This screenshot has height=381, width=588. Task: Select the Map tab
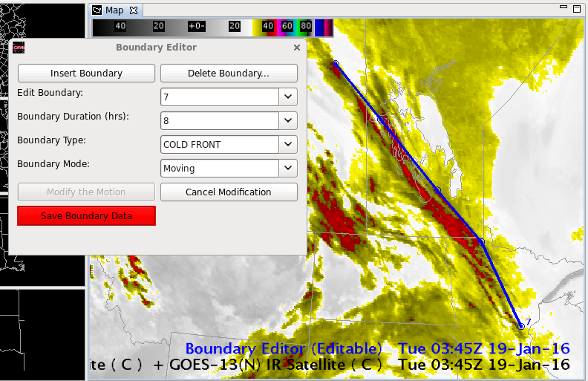114,10
